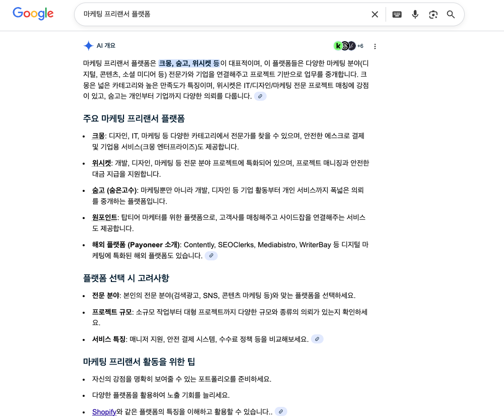Activate voice search with the microphone icon
Image resolution: width=504 pixels, height=420 pixels.
coord(415,15)
